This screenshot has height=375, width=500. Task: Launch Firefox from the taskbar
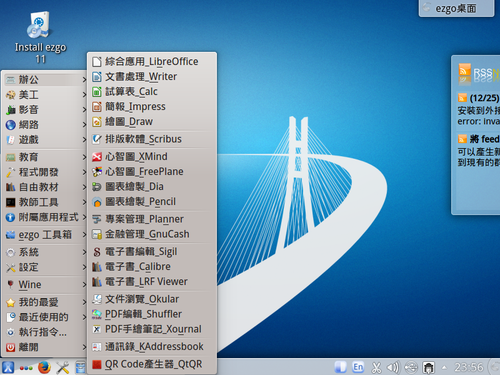[x=44, y=367]
